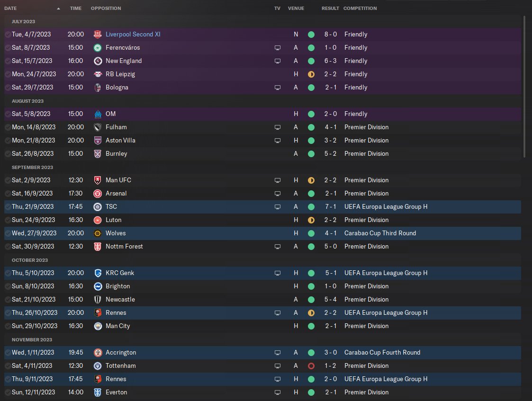532x401 pixels.
Task: Click the vertical scrollbar on fixtures list
Action: (x=524, y=87)
